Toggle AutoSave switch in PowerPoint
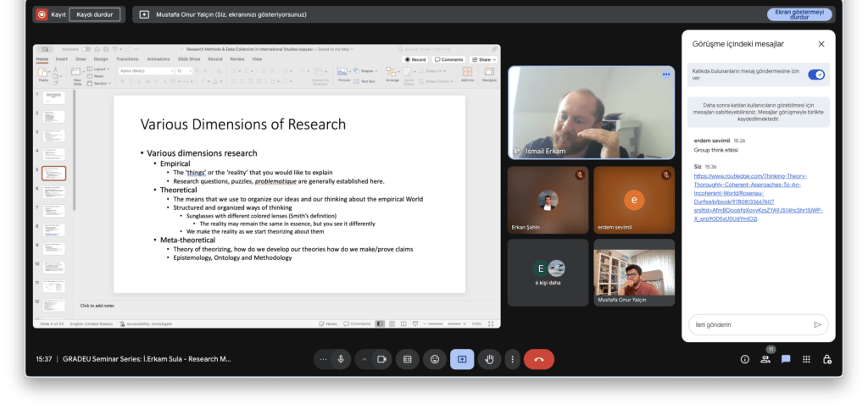The height and width of the screenshot is (409, 868). pos(86,50)
